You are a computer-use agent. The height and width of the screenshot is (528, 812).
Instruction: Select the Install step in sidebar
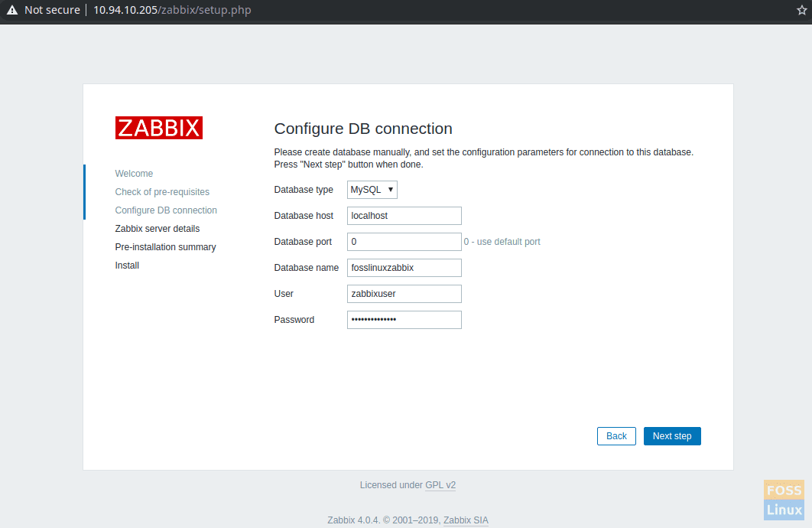pyautogui.click(x=127, y=266)
